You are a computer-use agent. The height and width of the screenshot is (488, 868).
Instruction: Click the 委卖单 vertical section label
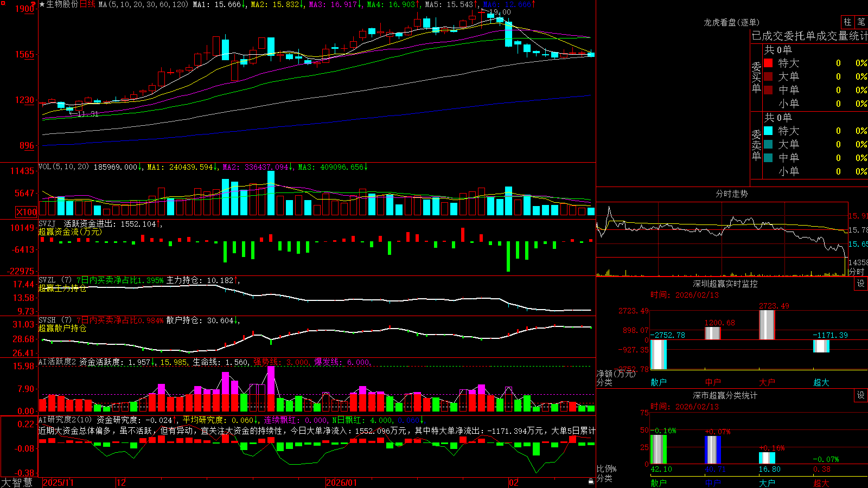pos(756,145)
